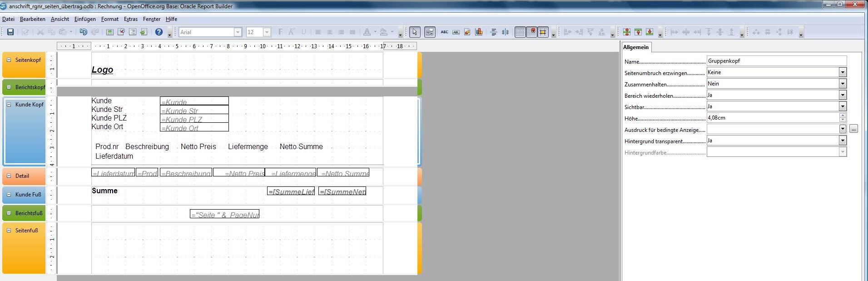The height and width of the screenshot is (281, 868).
Task: Toggle underline formatting U button
Action: pos(303,32)
